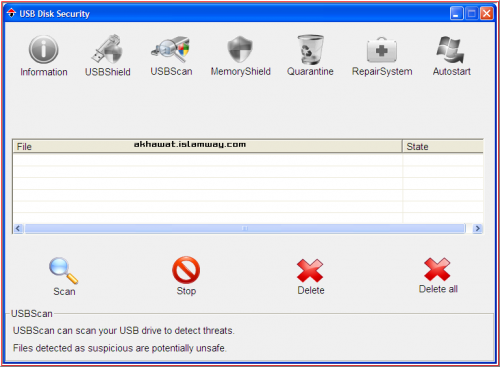Open the Autostart Windows logo icon
The height and width of the screenshot is (367, 500).
click(451, 50)
